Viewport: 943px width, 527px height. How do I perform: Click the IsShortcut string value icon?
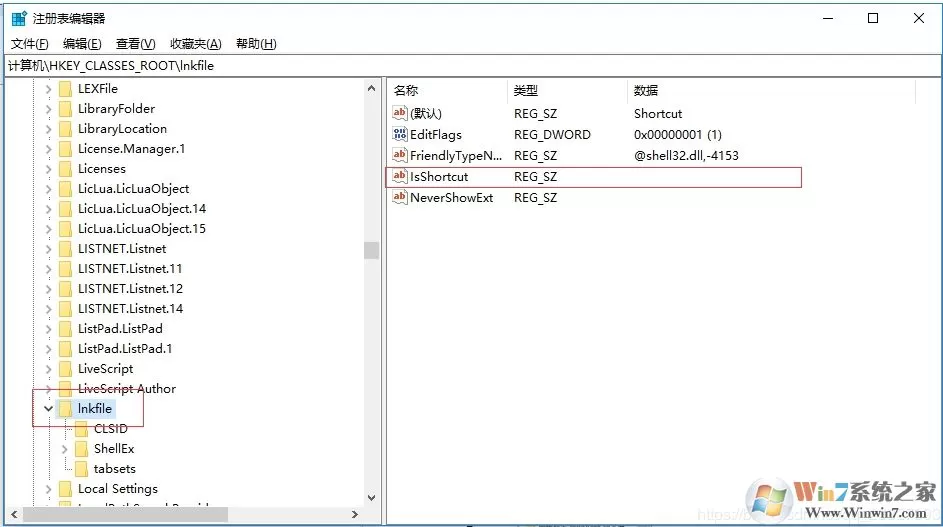coord(399,176)
